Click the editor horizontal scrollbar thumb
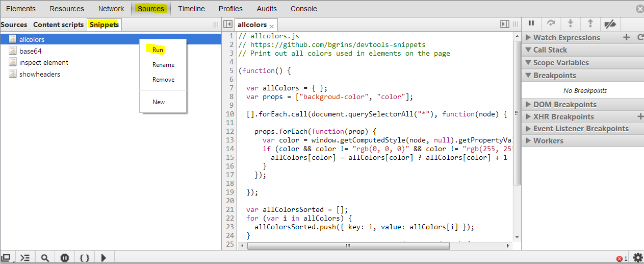The image size is (644, 264). [x=347, y=246]
